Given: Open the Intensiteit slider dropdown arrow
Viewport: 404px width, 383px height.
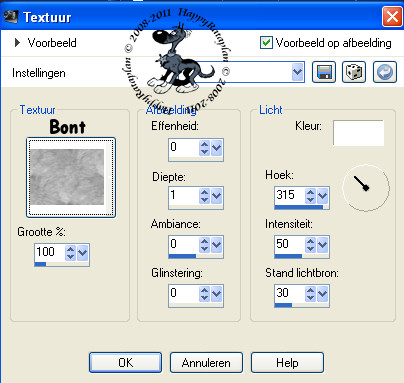Looking at the screenshot, I should coord(323,245).
